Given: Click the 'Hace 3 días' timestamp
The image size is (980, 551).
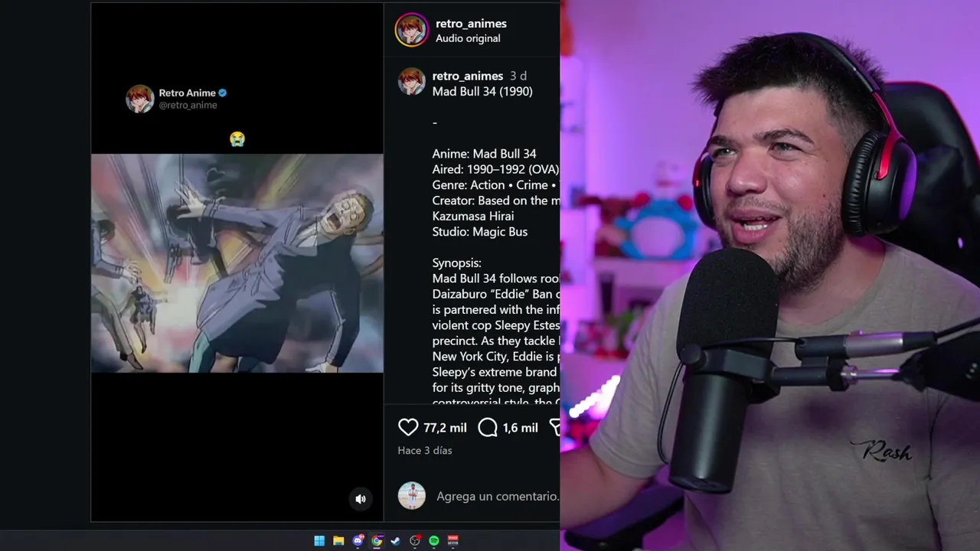Looking at the screenshot, I should [x=425, y=451].
